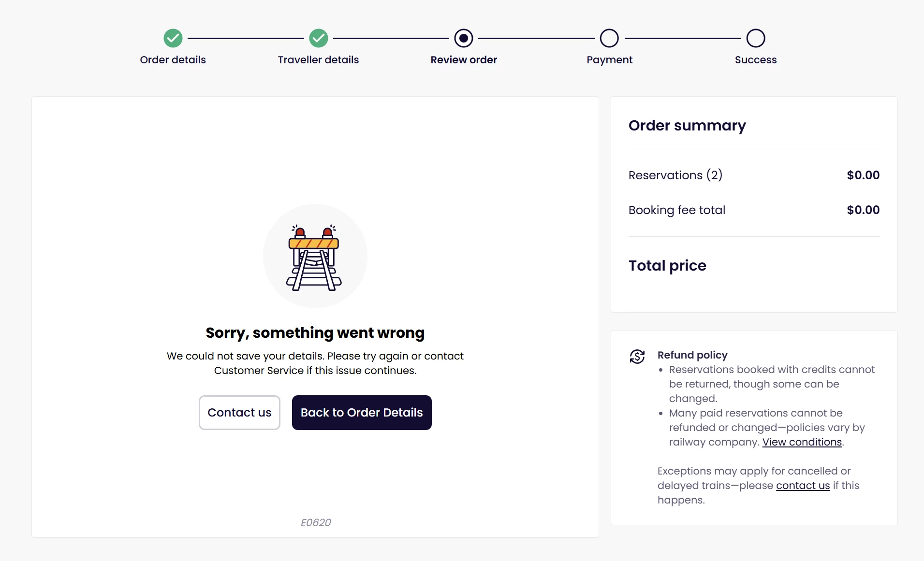
Task: Click the Traveller details green checkmark icon
Action: click(318, 38)
